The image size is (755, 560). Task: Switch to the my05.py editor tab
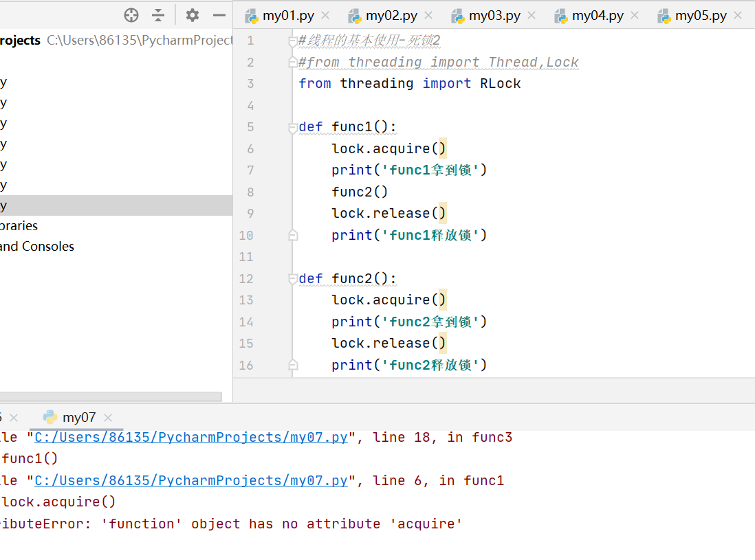click(701, 16)
